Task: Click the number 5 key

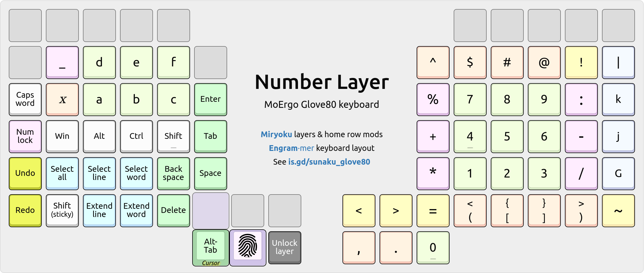Action: click(507, 137)
